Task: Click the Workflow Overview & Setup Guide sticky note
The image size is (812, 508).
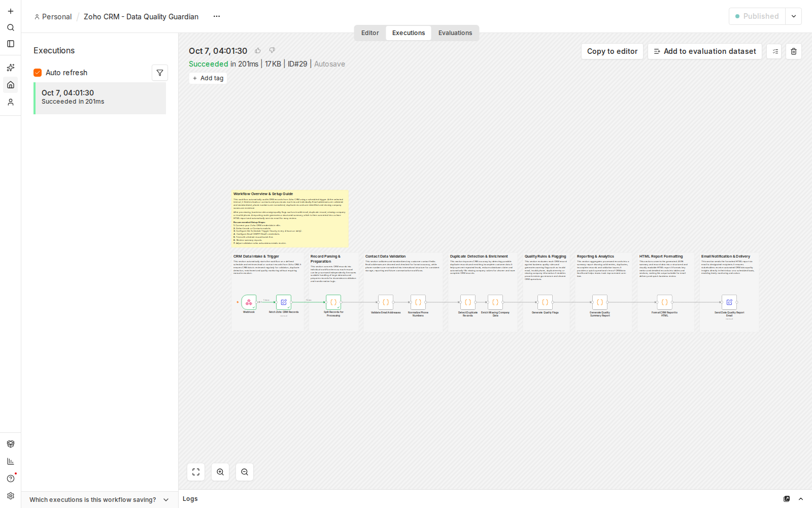Action: (x=290, y=219)
